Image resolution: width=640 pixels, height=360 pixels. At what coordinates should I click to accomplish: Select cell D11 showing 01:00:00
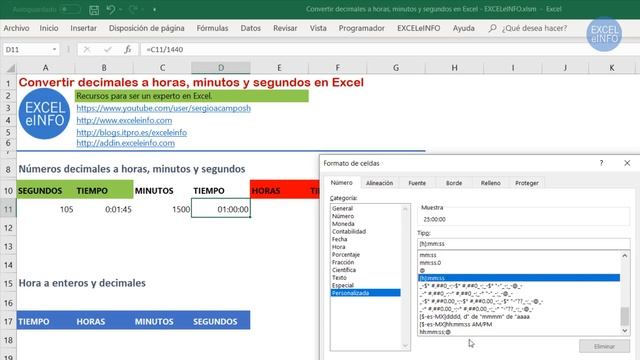tap(221, 209)
